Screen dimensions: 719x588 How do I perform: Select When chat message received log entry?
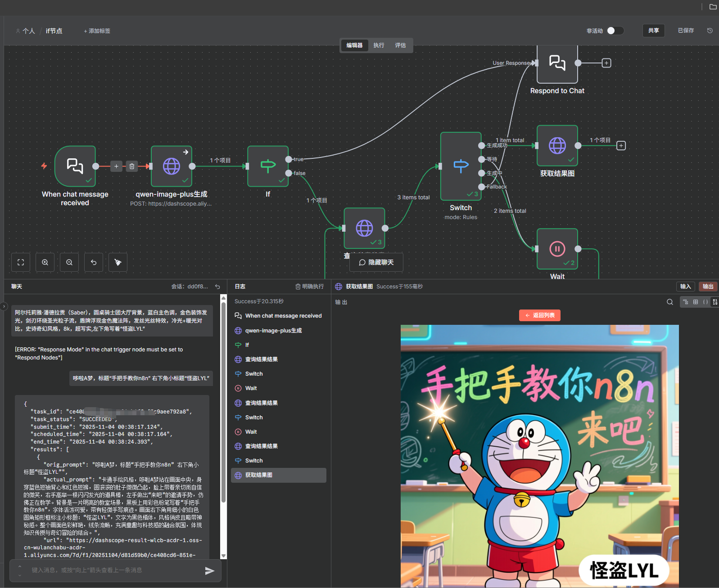(279, 316)
